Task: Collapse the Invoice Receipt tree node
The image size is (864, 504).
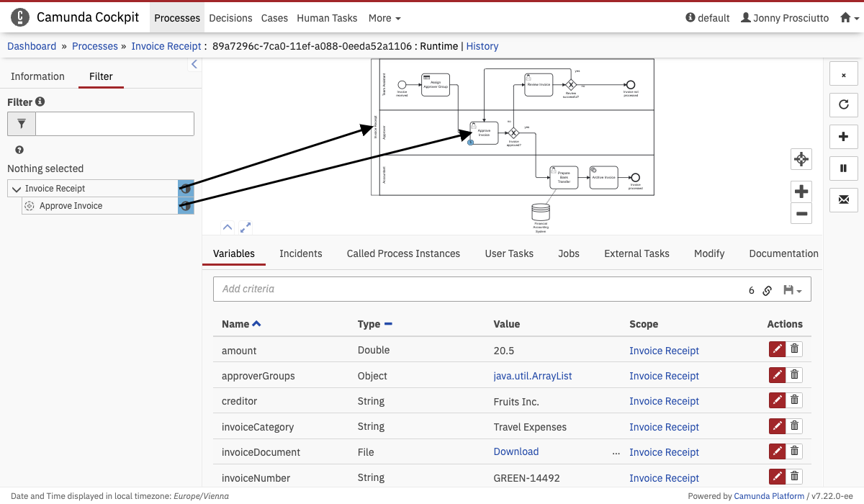Action: [x=17, y=189]
